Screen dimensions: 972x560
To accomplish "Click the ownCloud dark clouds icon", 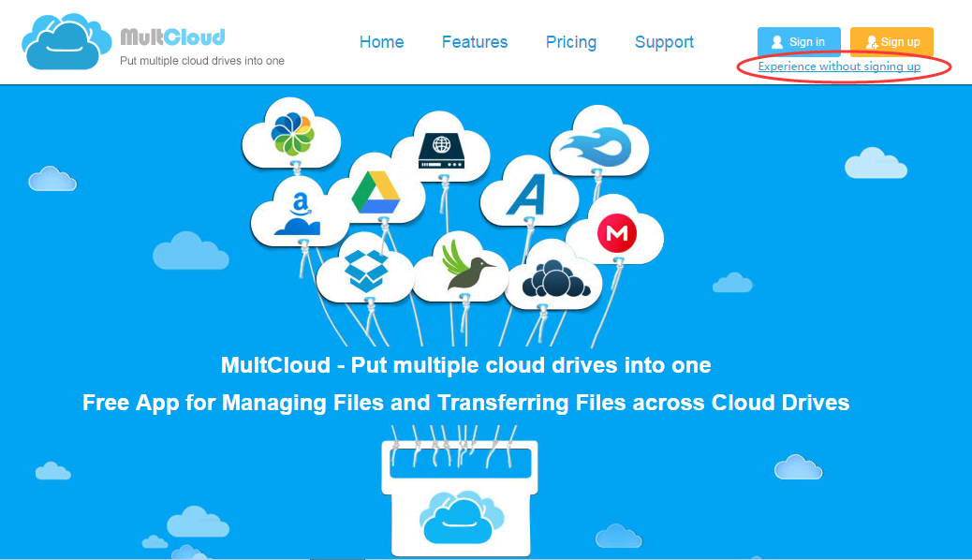I will click(556, 280).
